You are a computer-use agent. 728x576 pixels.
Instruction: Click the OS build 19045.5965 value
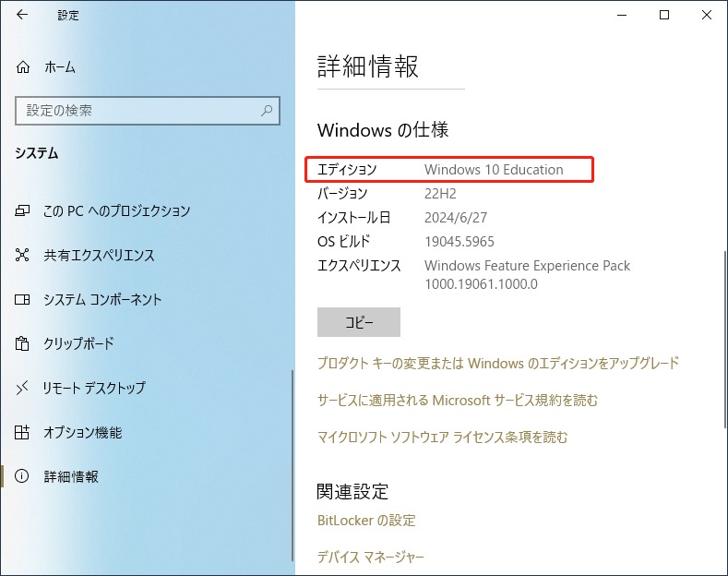pos(459,242)
